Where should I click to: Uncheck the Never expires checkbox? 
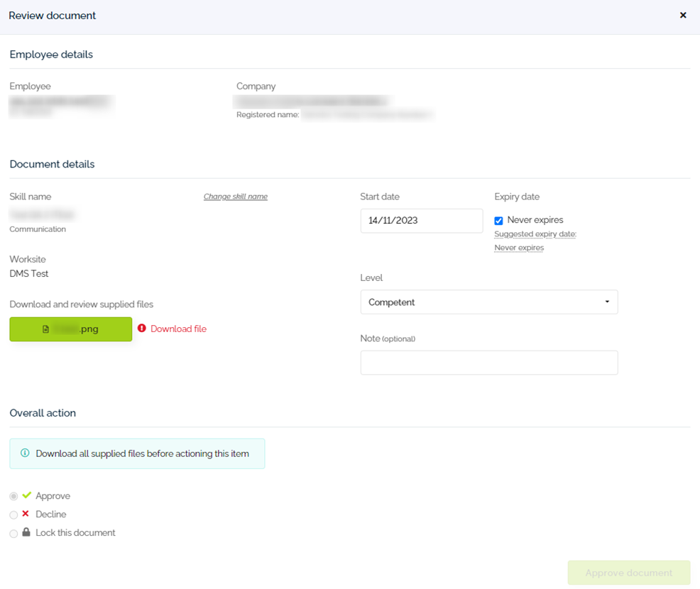pyautogui.click(x=498, y=220)
